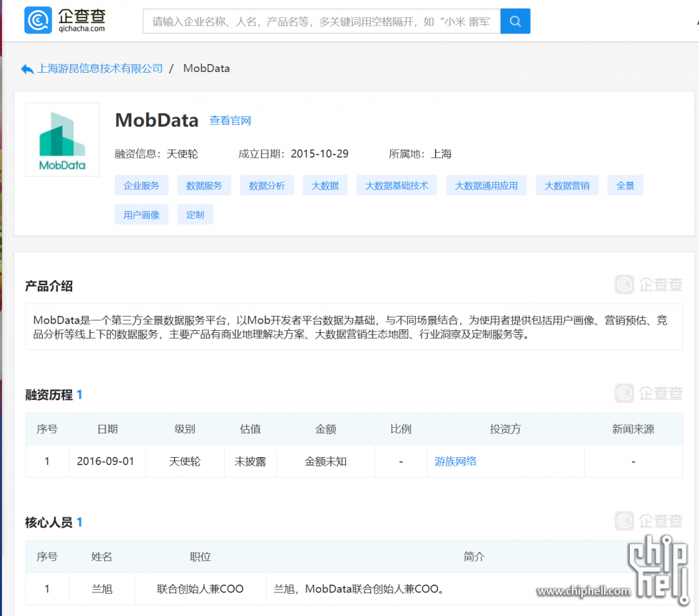Click the Qichacha logo icon

(x=38, y=20)
